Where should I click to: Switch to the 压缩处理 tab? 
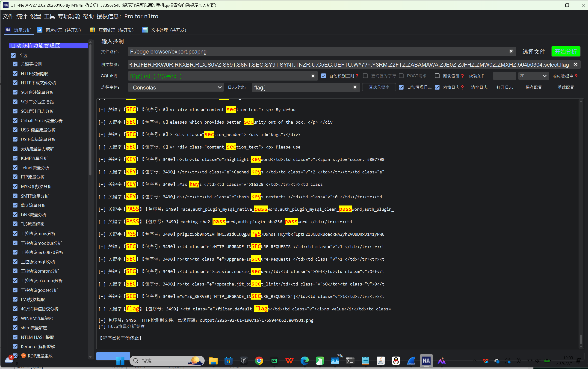coord(112,30)
